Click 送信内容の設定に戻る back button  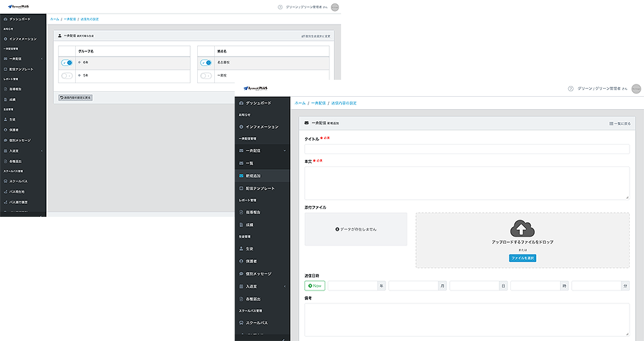(x=76, y=98)
